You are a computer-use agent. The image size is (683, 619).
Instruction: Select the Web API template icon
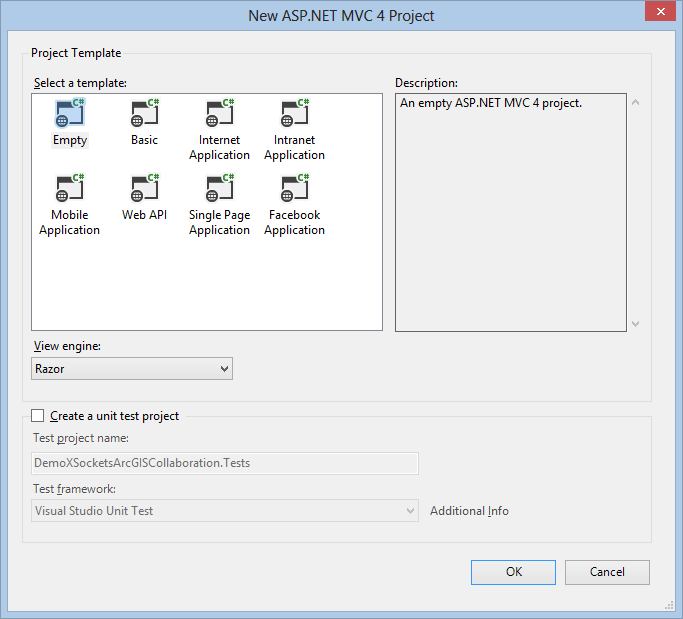coord(145,187)
